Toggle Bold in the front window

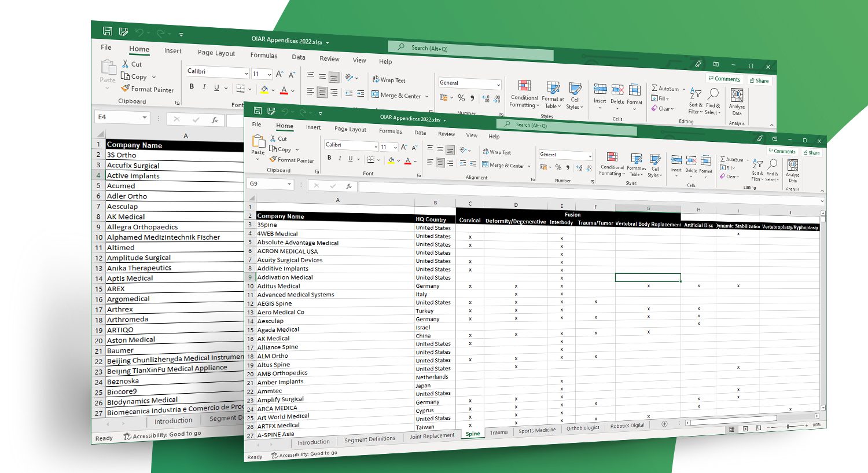329,157
